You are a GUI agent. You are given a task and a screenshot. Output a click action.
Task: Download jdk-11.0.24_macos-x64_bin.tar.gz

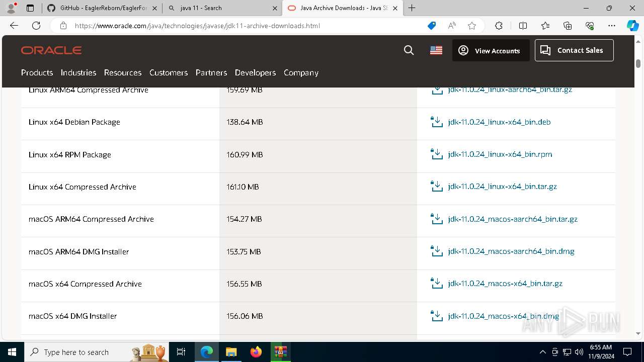pos(505,284)
